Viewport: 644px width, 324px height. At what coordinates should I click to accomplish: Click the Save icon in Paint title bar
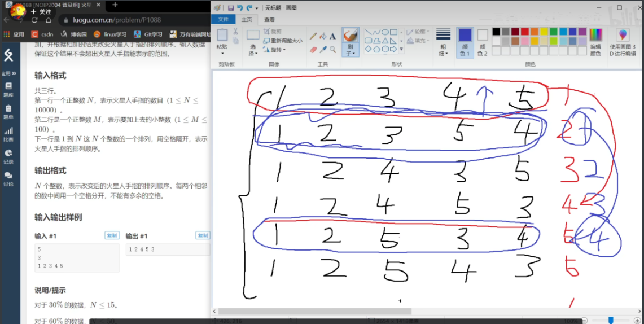point(231,8)
